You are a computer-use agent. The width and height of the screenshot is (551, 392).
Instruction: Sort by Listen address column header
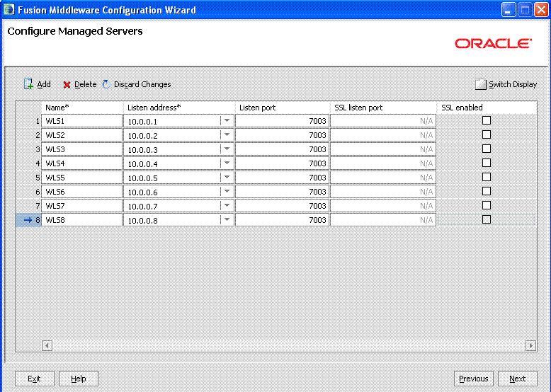tap(178, 108)
